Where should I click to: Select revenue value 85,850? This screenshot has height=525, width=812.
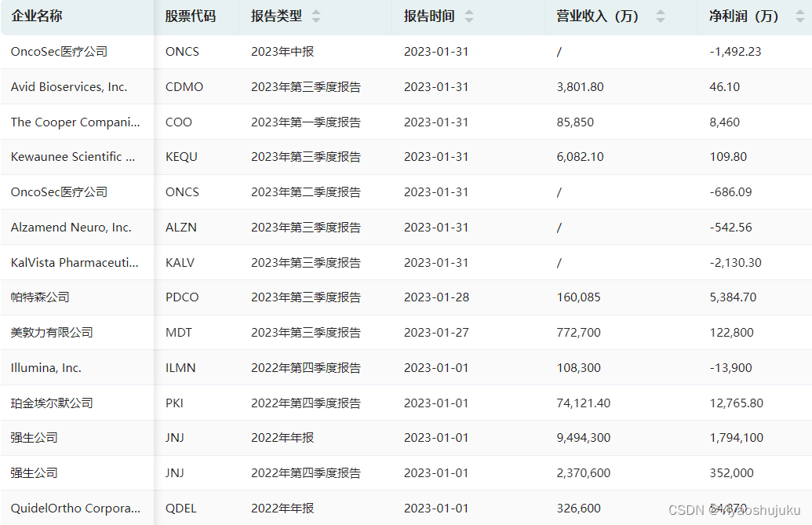(x=575, y=122)
